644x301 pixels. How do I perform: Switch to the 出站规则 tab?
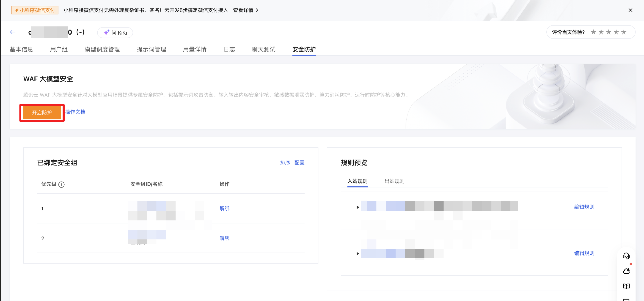pyautogui.click(x=394, y=181)
